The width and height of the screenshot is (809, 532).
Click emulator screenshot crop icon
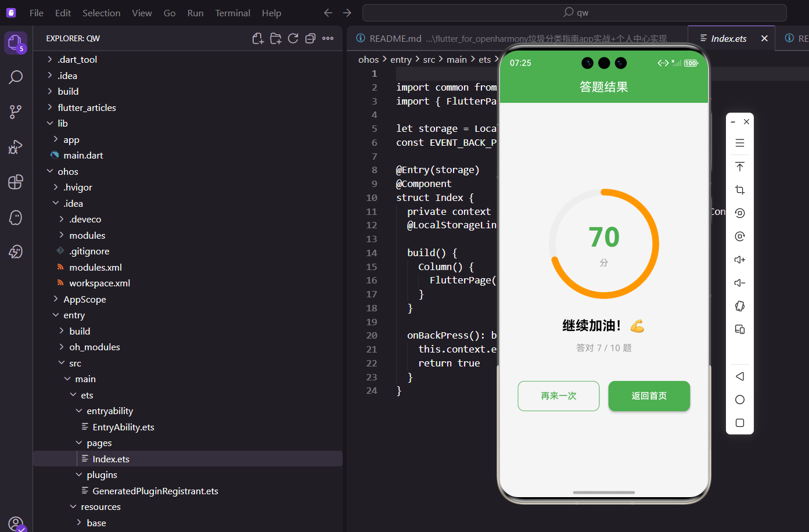(x=740, y=190)
